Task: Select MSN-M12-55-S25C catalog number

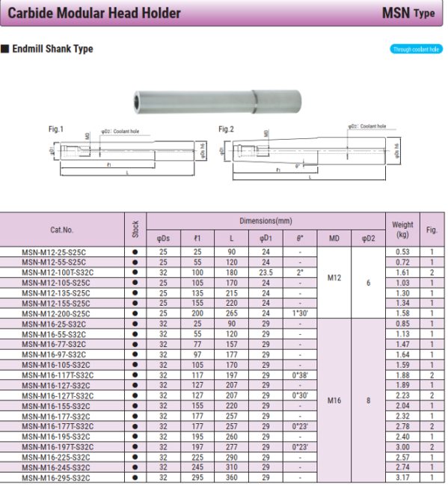Action: click(x=54, y=262)
